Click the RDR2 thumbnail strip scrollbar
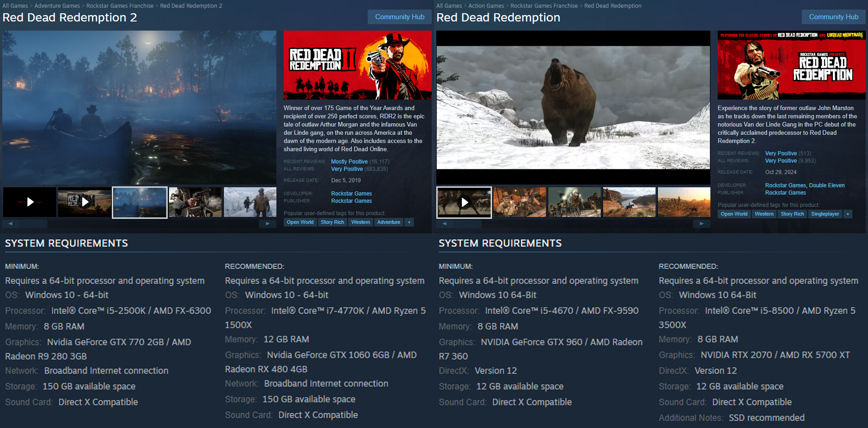Screen dimensions: 868x428 (x=34, y=223)
